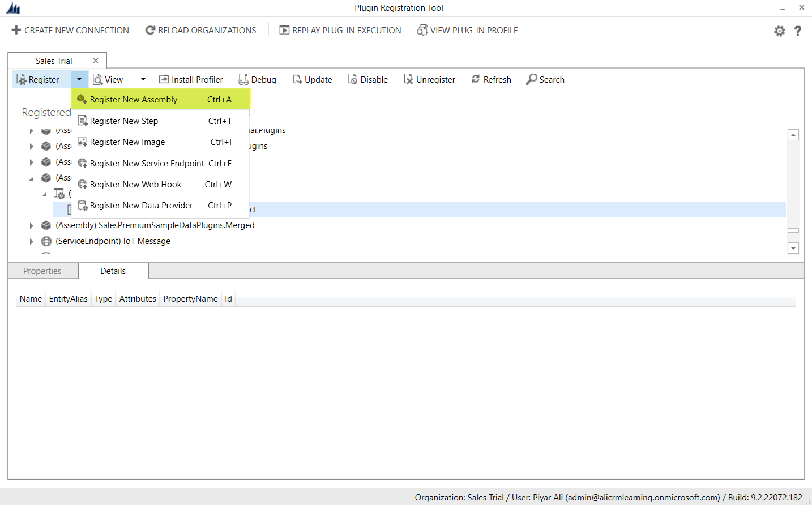
Task: Click Register New Data Provider icon
Action: point(82,205)
